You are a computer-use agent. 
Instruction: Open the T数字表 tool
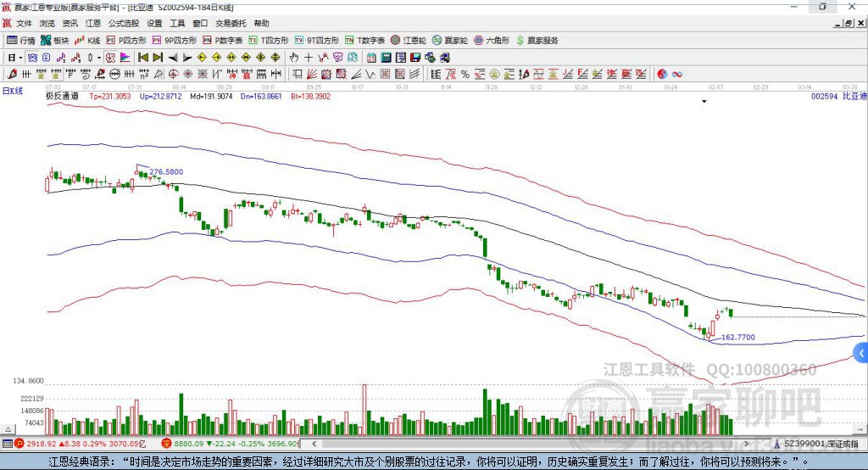tap(364, 41)
